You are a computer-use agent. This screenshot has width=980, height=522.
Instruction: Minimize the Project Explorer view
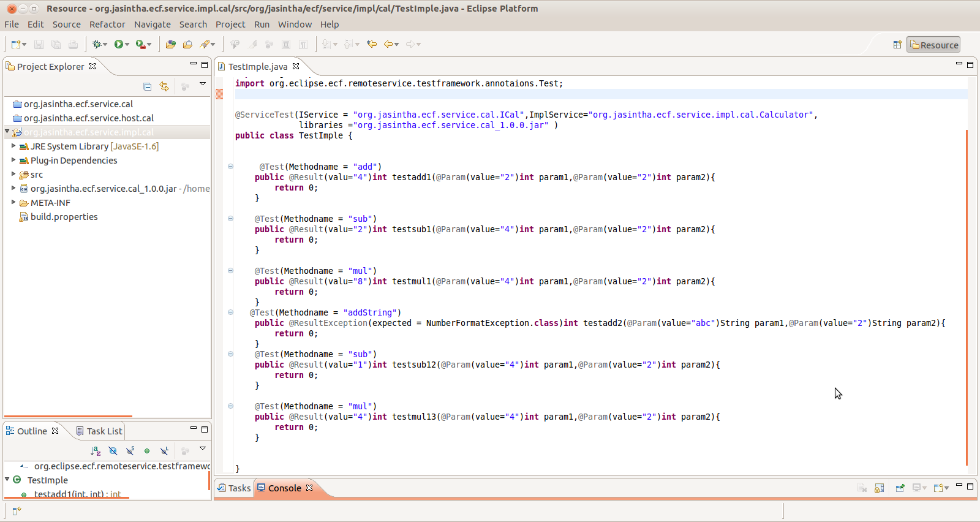pos(194,64)
